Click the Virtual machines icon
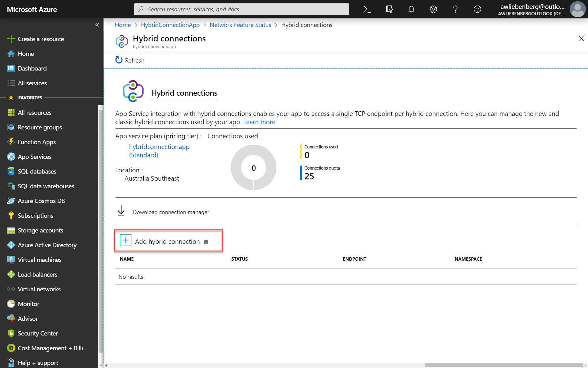This screenshot has height=368, width=588. coord(11,260)
